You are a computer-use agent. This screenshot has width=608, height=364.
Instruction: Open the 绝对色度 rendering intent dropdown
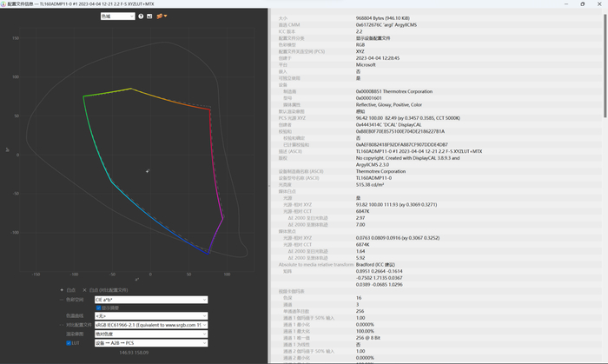[x=150, y=333]
